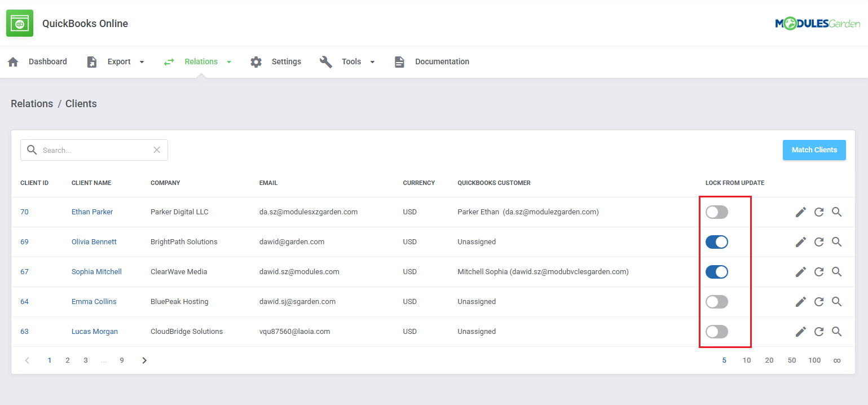Enable Lock From Update for Ethan Parker

(717, 212)
